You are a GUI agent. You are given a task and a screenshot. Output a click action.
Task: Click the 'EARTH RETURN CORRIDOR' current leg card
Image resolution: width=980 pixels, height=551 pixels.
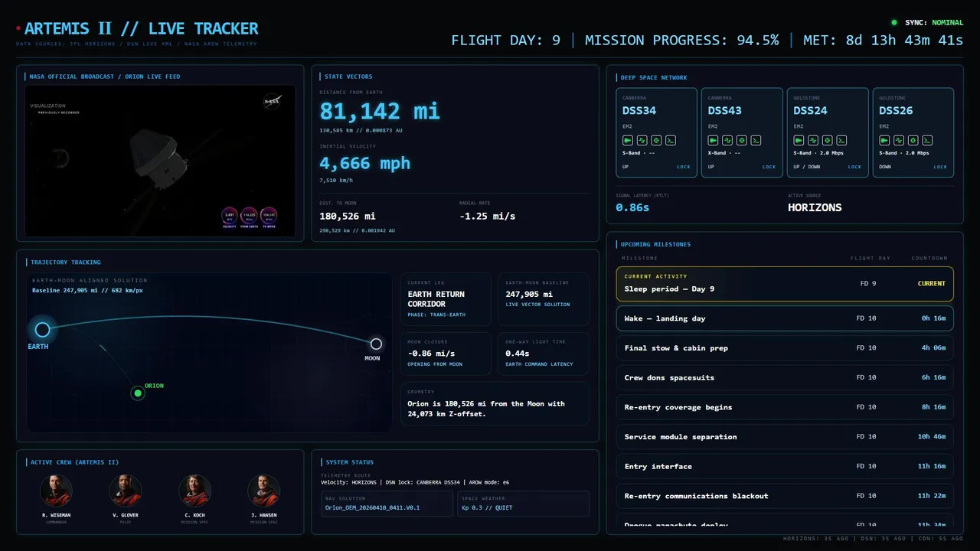(x=446, y=298)
